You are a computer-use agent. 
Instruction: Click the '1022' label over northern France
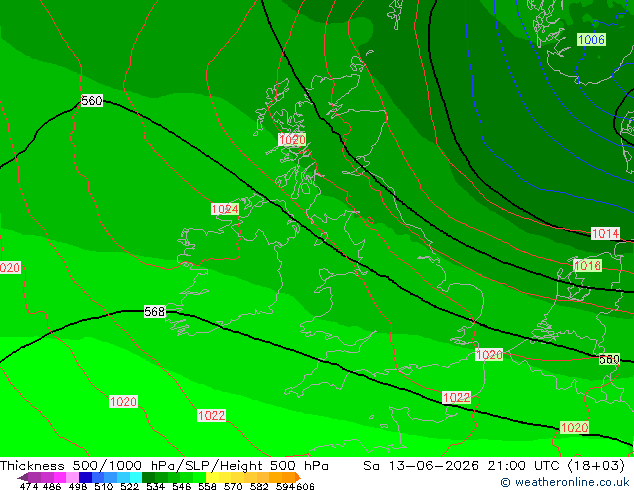[x=456, y=397]
